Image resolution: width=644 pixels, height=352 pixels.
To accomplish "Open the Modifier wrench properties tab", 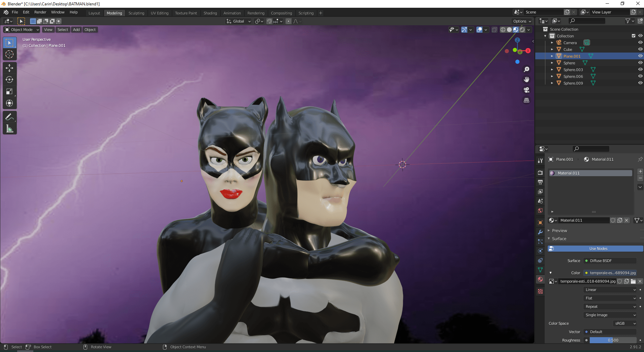I will click(x=540, y=232).
